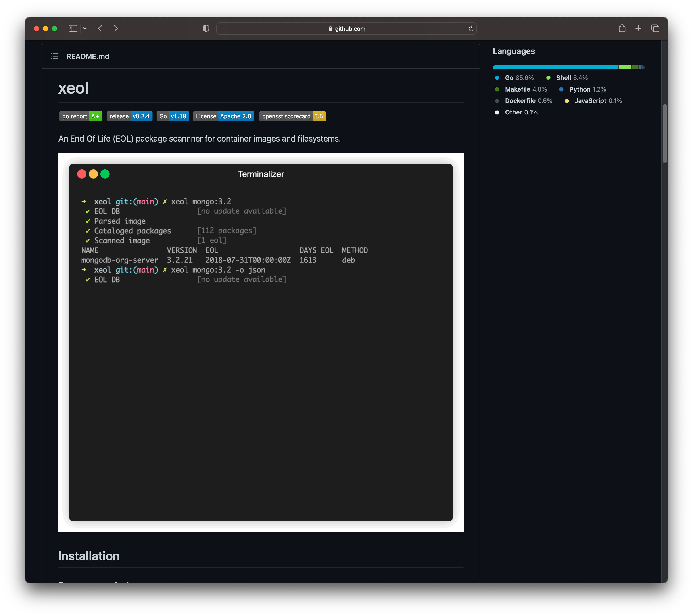Click the Installation heading

click(89, 556)
